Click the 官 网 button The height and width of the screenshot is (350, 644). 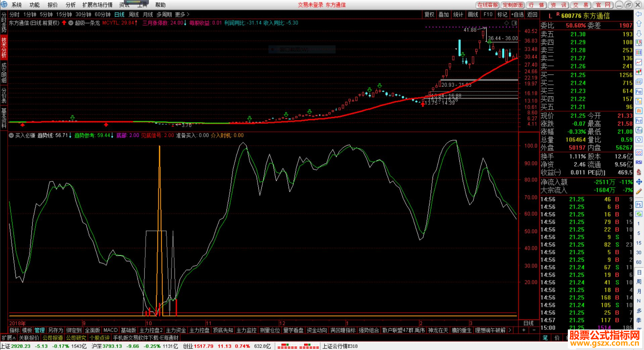pyautogui.click(x=603, y=5)
